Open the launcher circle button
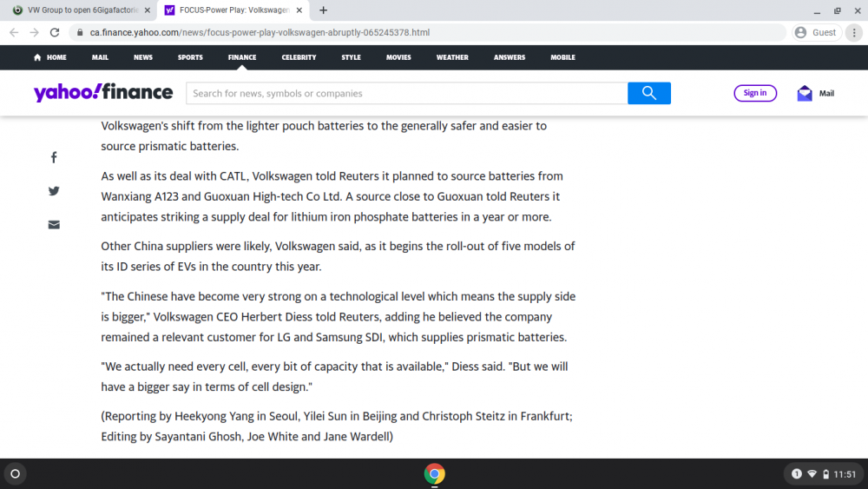The image size is (868, 489). (16, 474)
